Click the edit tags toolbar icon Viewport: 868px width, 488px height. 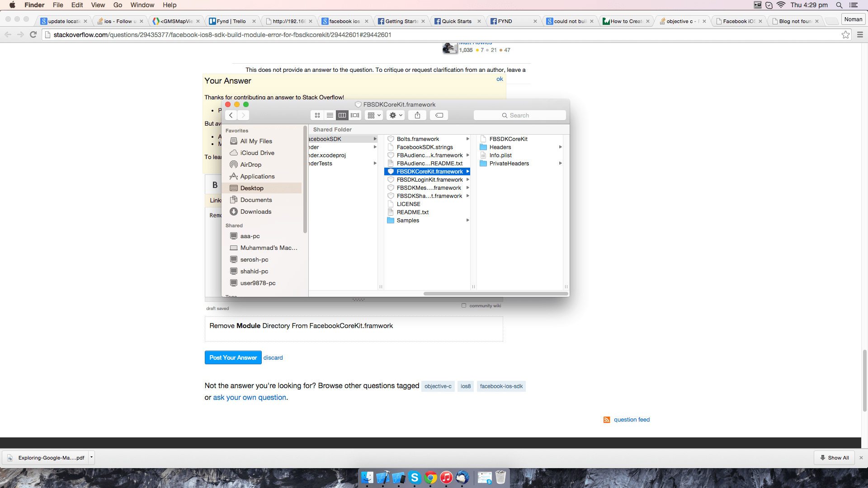pyautogui.click(x=439, y=115)
